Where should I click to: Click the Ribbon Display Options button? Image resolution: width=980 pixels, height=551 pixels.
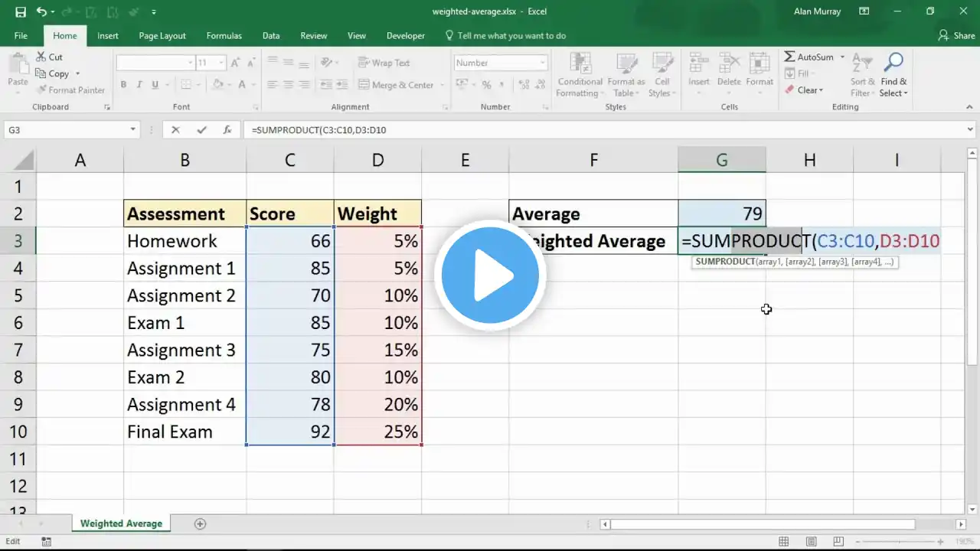click(x=864, y=11)
